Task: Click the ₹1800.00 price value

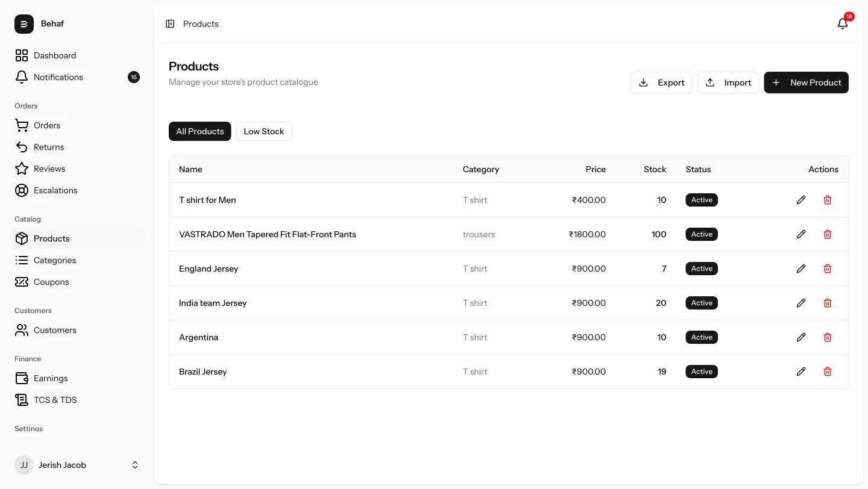Action: pyautogui.click(x=587, y=234)
